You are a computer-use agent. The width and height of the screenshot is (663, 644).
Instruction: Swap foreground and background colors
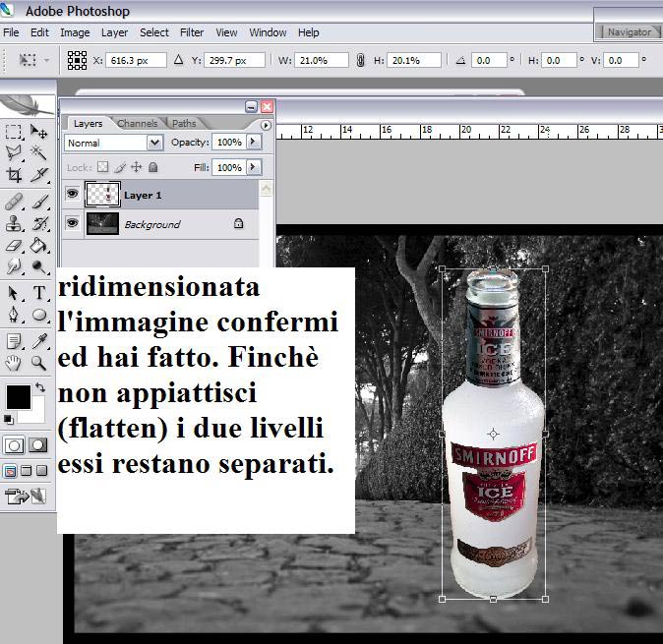click(40, 387)
